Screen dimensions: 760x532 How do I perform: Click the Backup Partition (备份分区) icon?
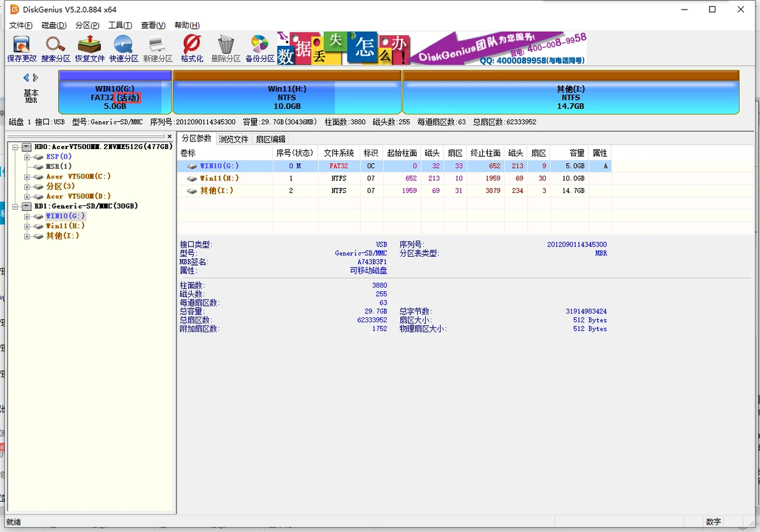pos(259,48)
